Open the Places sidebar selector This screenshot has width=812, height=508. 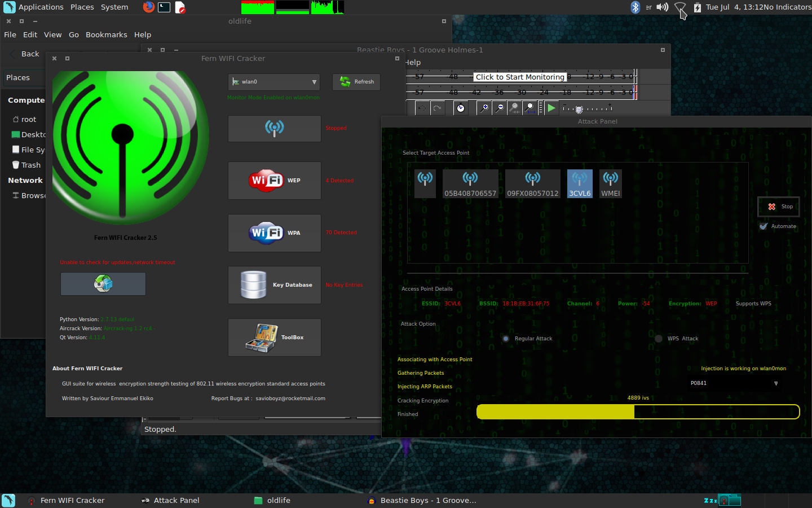point(24,78)
